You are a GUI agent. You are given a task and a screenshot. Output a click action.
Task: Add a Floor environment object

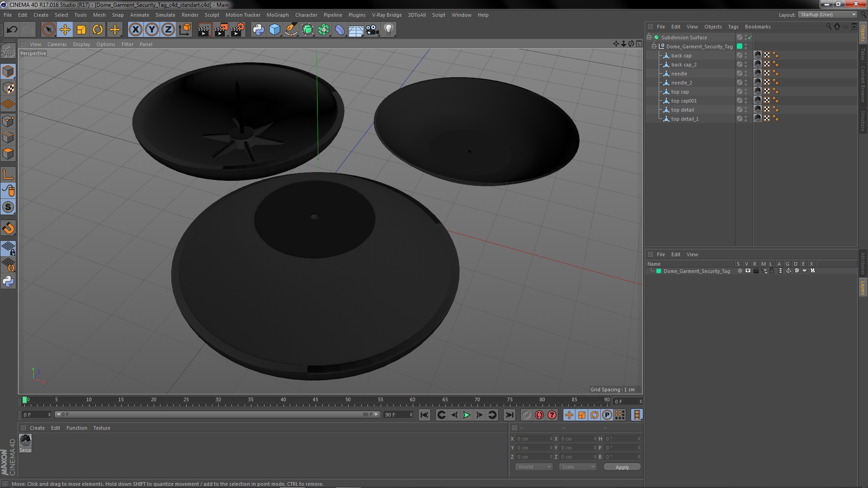click(356, 30)
